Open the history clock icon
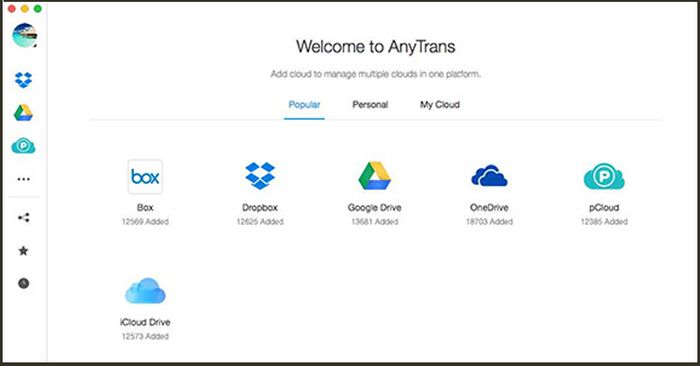 pyautogui.click(x=23, y=283)
